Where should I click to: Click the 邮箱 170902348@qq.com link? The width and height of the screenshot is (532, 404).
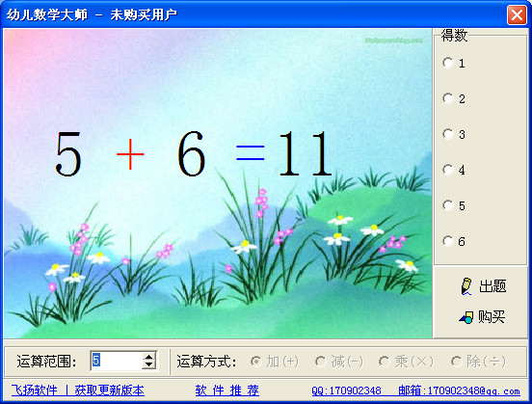[459, 391]
